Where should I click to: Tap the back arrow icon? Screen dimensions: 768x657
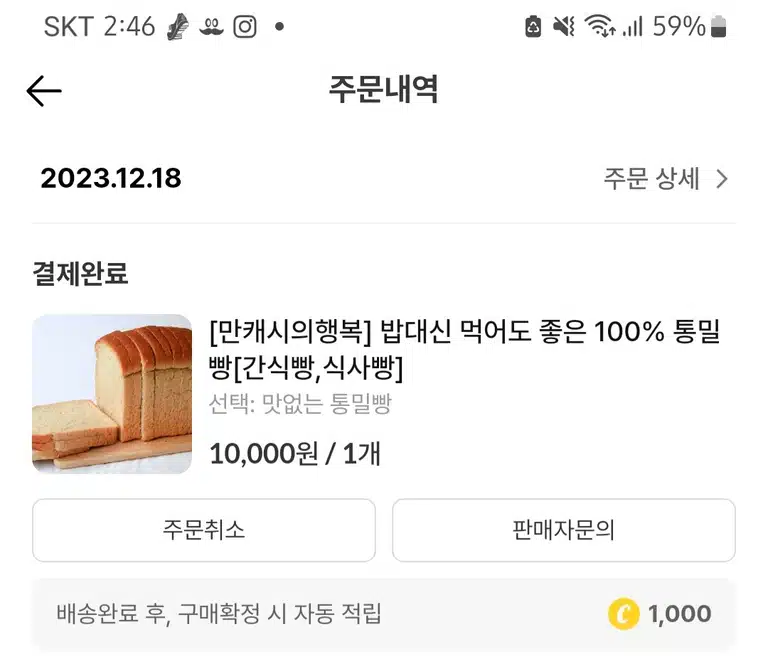[44, 91]
